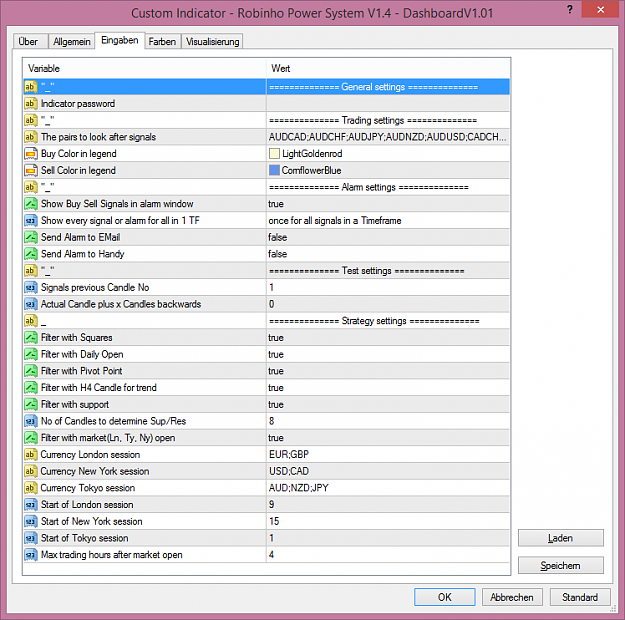This screenshot has height=620, width=625.
Task: Open the Farben tab
Action: pyautogui.click(x=162, y=41)
